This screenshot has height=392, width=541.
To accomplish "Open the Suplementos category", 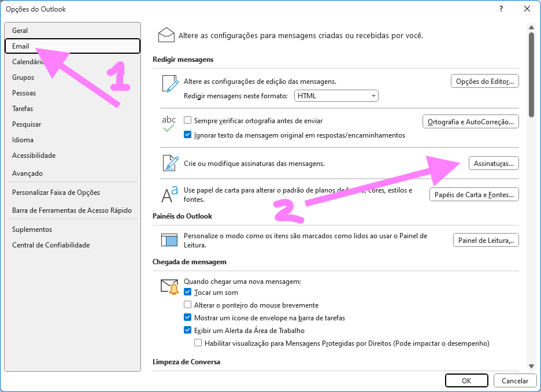I will pos(72,230).
